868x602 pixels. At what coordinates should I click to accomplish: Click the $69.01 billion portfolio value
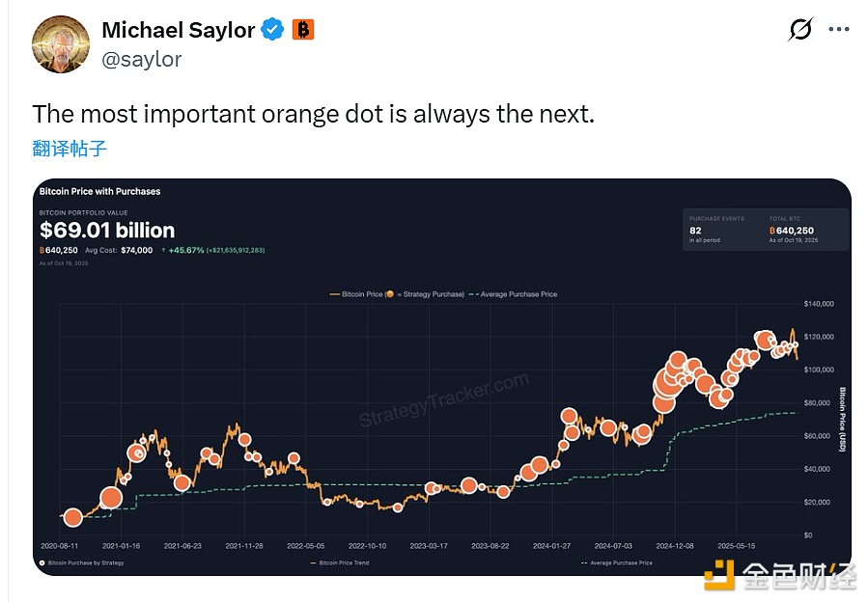pos(107,231)
